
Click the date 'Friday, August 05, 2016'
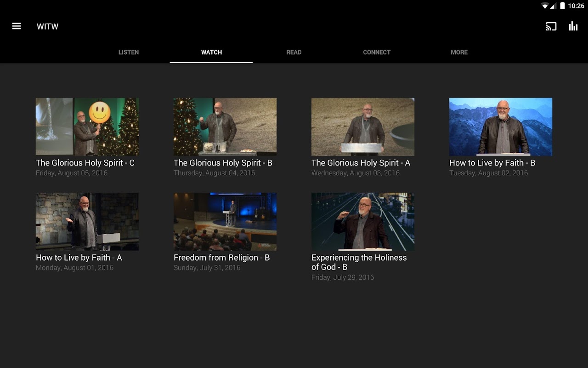(x=72, y=173)
